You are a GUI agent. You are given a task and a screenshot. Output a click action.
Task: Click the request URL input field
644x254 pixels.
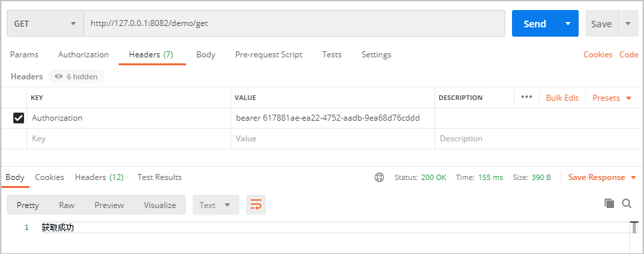point(294,23)
